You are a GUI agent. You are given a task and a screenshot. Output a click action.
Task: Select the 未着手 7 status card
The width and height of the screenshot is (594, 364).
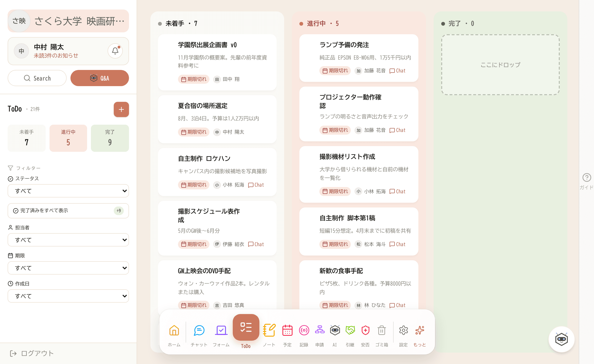26,138
